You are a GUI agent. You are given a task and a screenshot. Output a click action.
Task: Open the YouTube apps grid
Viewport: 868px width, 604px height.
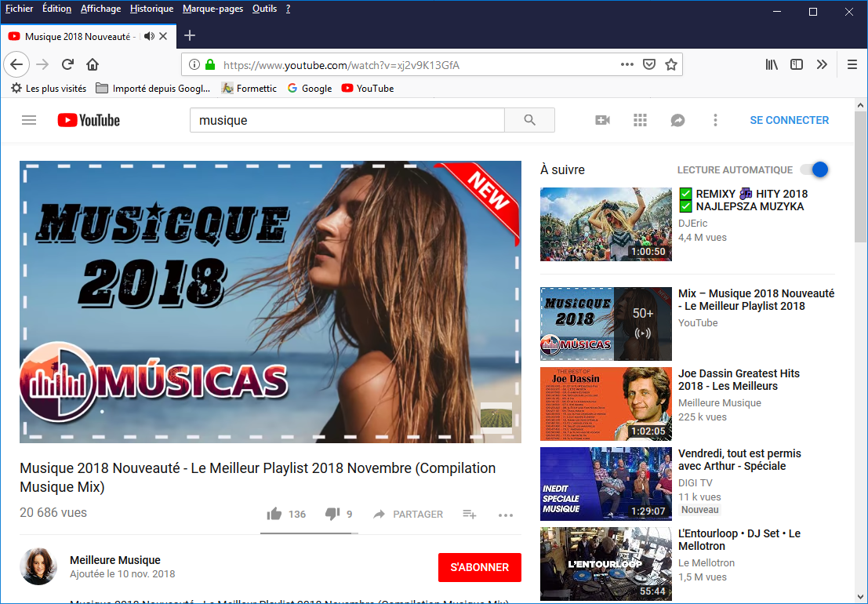(640, 120)
